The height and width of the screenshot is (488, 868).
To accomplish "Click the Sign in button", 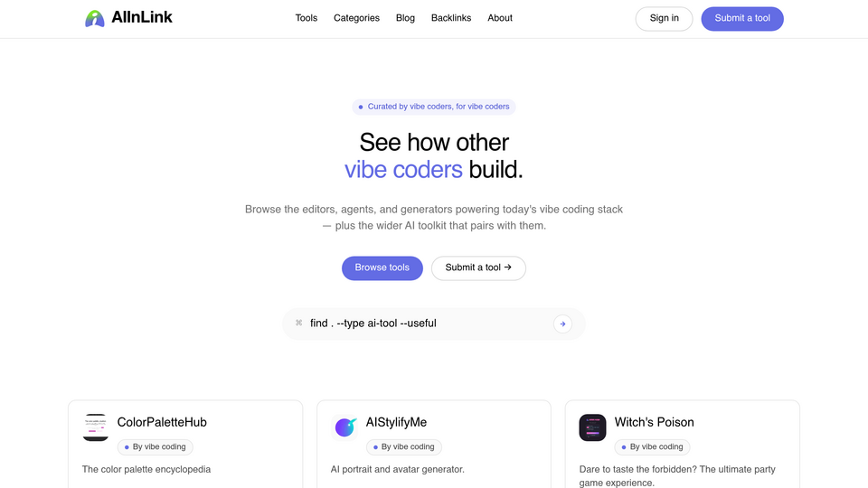I will [664, 19].
